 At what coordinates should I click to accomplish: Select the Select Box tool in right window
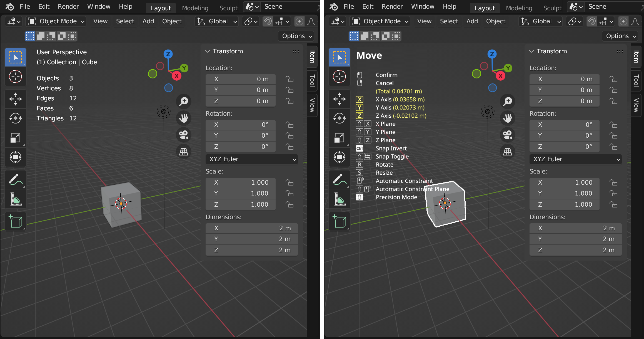[x=340, y=57]
